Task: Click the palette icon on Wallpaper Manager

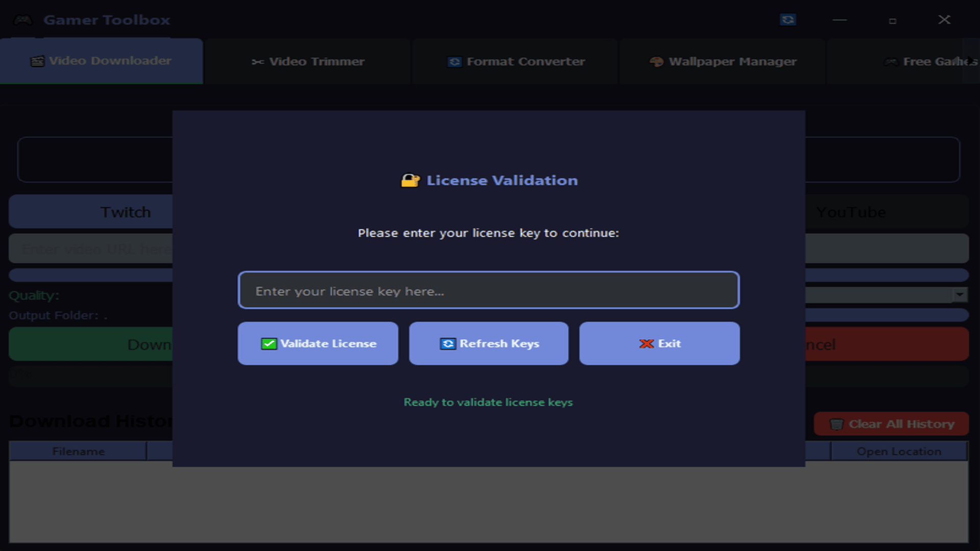Action: [656, 61]
